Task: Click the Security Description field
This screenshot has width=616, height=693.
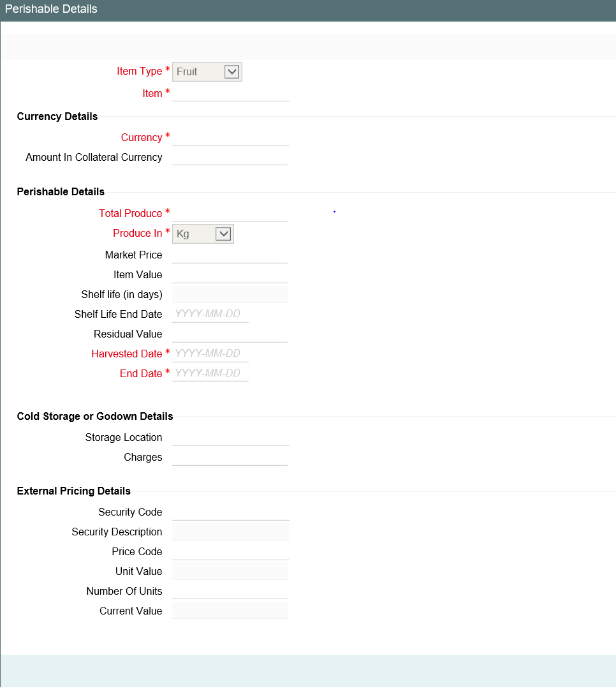Action: [230, 532]
